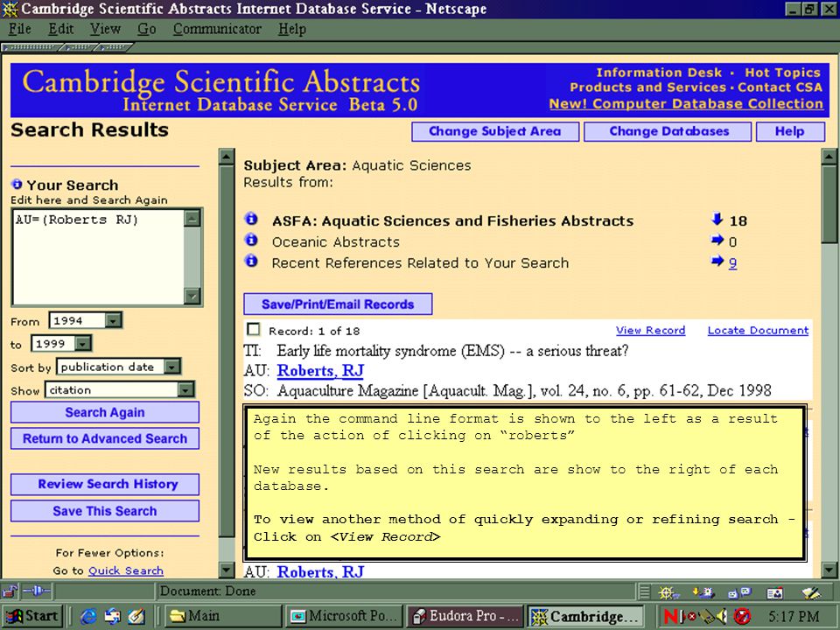The image size is (840, 630).
Task: Launch Outlook Express from Quick Launch
Action: click(113, 616)
